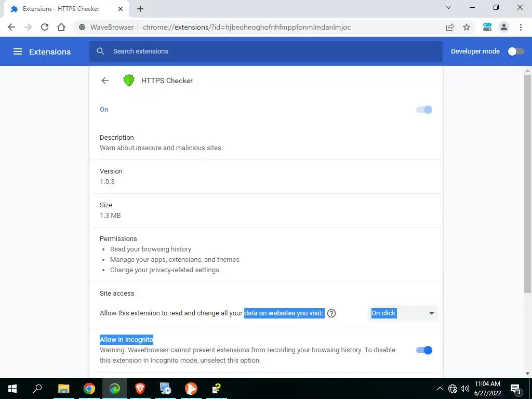This screenshot has height=399, width=532.
Task: Open Brave browser from taskbar
Action: click(140, 389)
